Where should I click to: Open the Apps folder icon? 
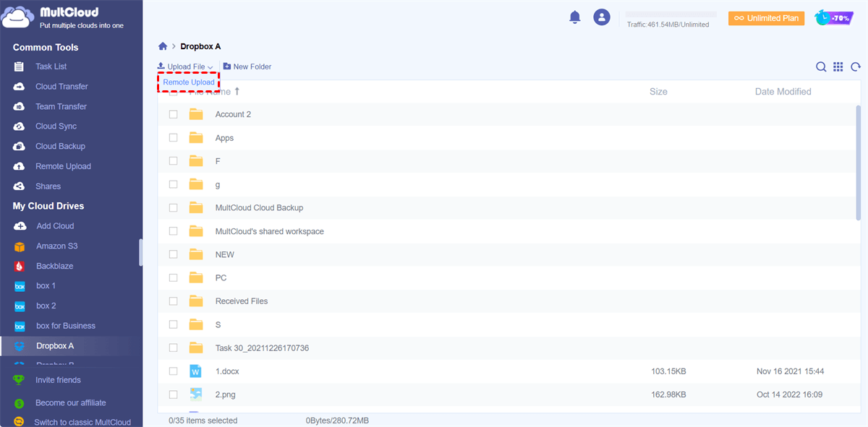point(196,137)
